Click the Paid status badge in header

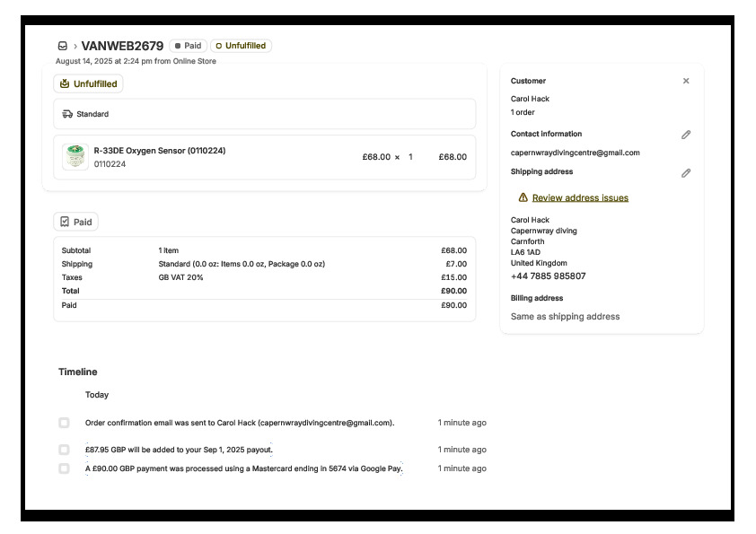point(188,46)
